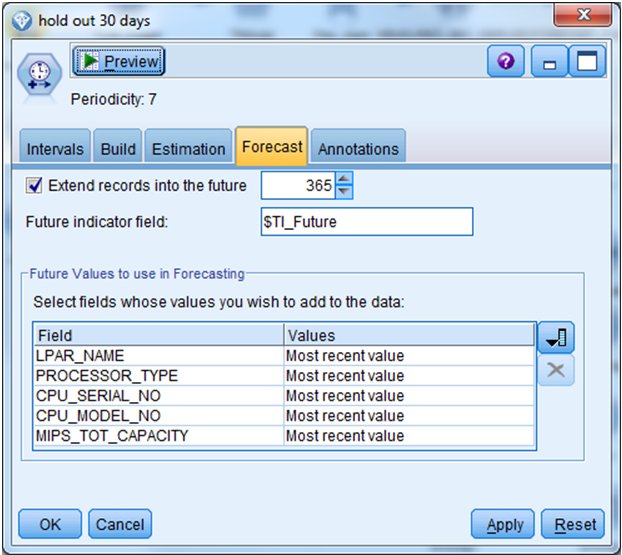Click the Future indicator field text box

point(365,222)
